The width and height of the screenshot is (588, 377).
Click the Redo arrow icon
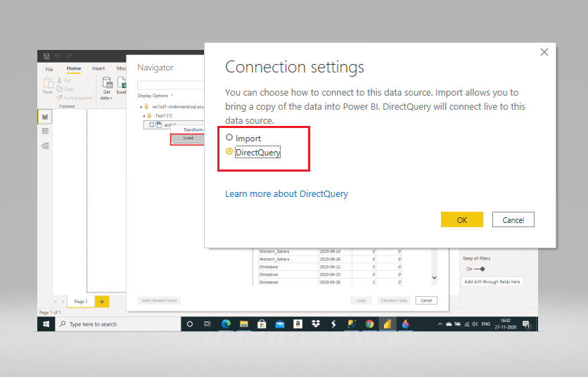click(x=69, y=56)
